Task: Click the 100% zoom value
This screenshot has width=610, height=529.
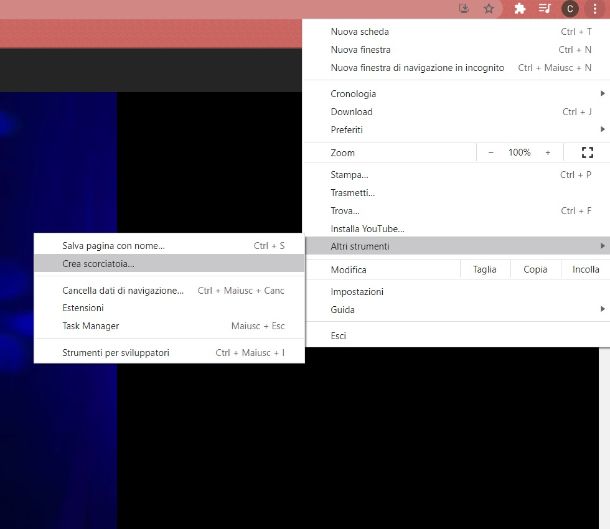Action: point(519,152)
